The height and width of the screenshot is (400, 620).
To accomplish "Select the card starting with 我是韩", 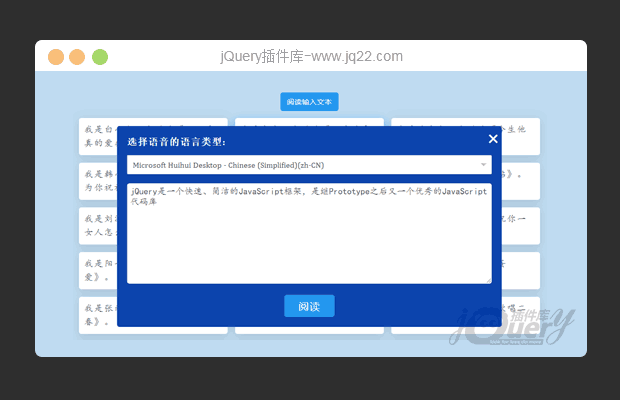I will click(x=98, y=180).
